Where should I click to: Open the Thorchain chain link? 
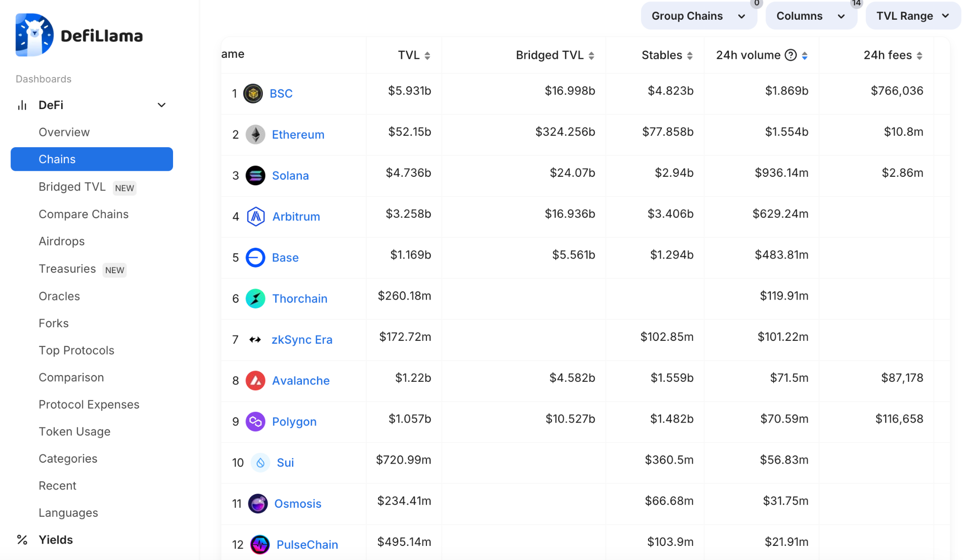pos(300,299)
